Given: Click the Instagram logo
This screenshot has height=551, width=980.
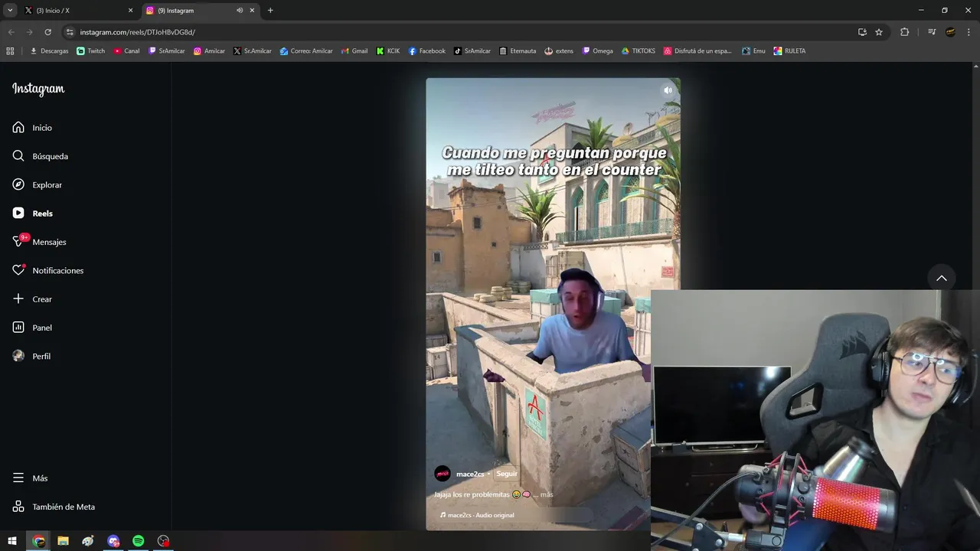Looking at the screenshot, I should [38, 89].
